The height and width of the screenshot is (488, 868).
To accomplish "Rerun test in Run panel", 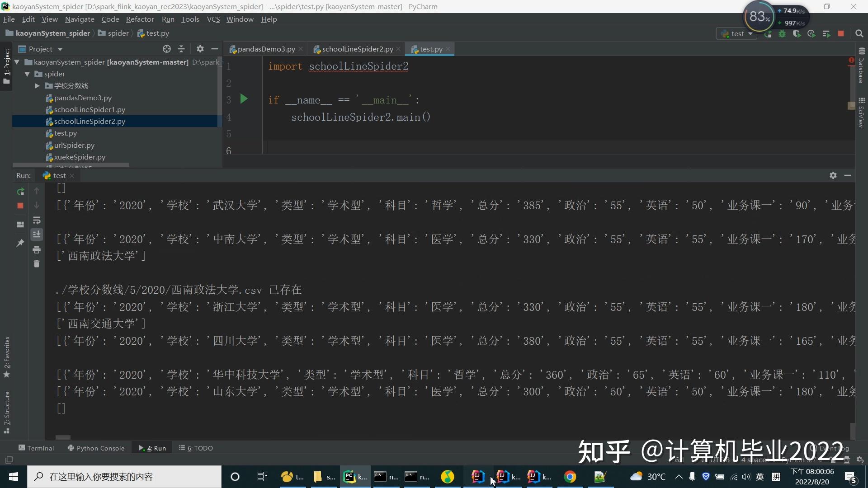I will click(x=20, y=192).
